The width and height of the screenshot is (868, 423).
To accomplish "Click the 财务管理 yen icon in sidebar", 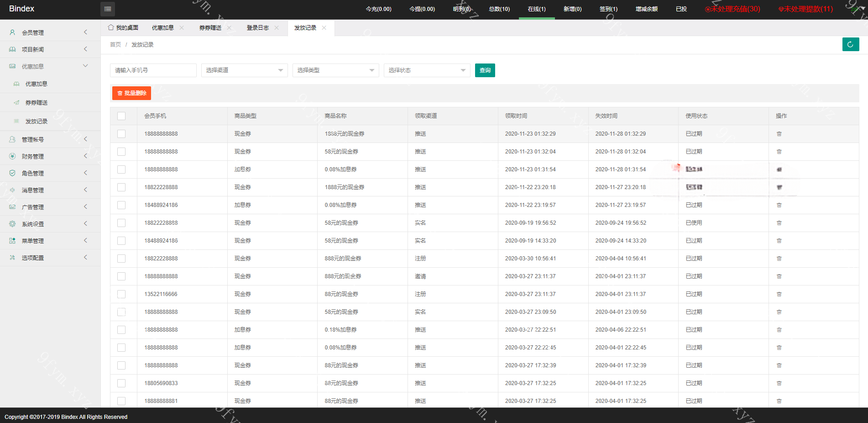I will pyautogui.click(x=12, y=156).
